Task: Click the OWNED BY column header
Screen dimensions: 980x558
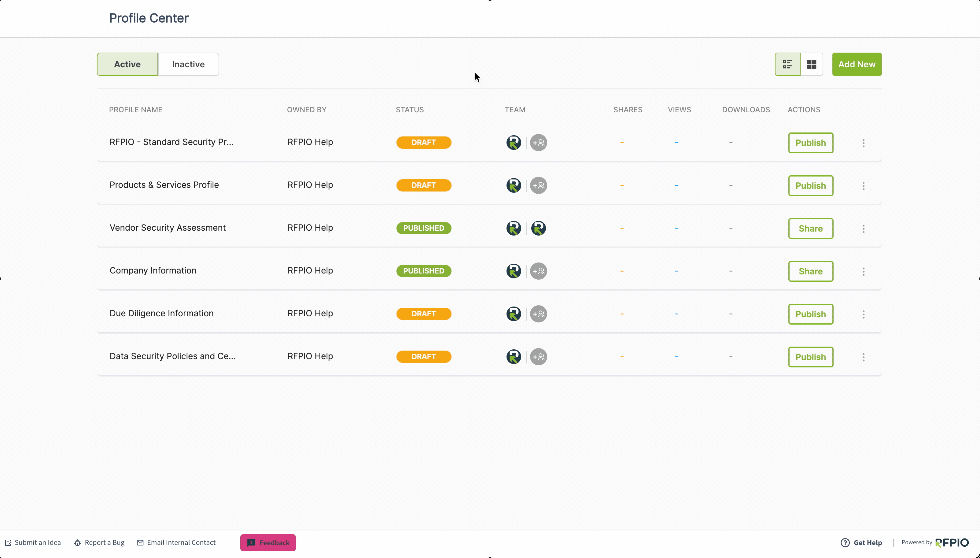Action: pyautogui.click(x=307, y=110)
